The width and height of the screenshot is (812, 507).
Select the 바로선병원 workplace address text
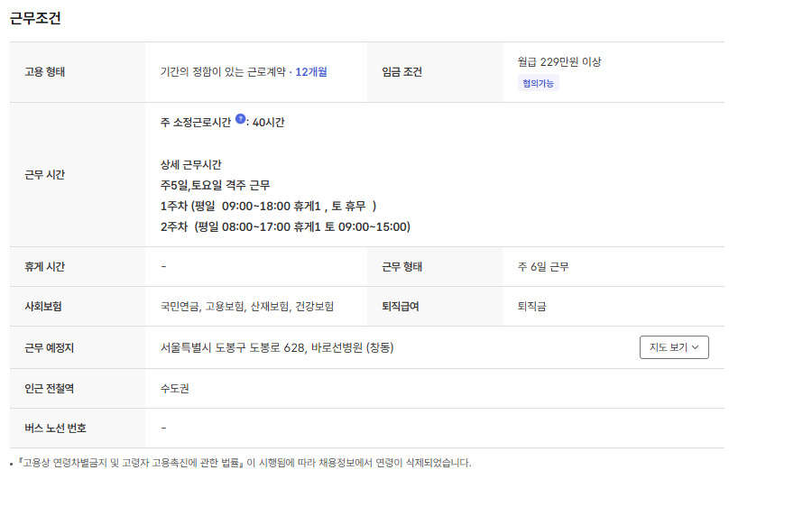click(x=276, y=347)
